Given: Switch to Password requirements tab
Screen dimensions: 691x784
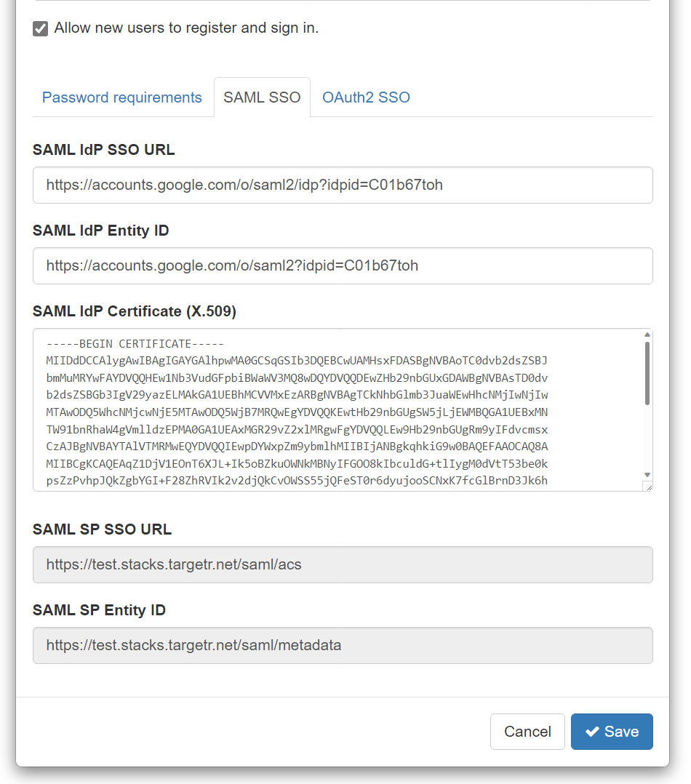Looking at the screenshot, I should point(122,97).
